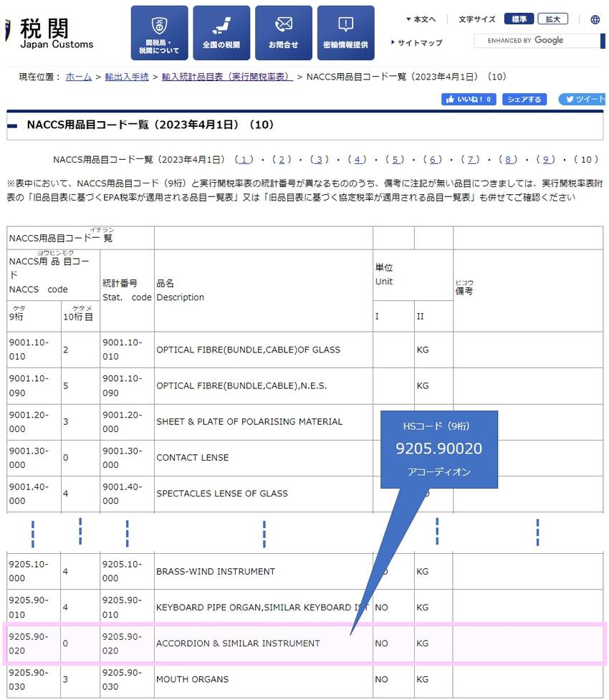Go to NACCS list page (8)
Screen dimensions: 609x700
coord(508,159)
